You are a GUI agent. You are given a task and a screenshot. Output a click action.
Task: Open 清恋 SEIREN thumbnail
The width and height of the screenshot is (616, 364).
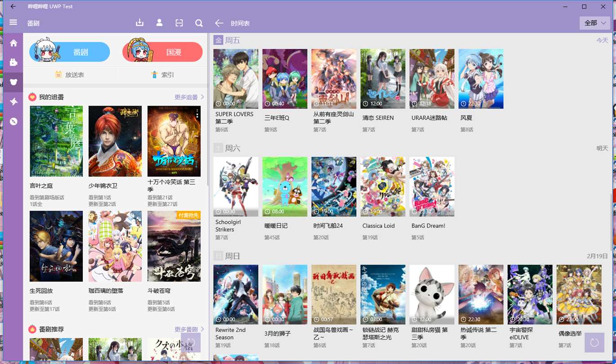click(x=383, y=79)
